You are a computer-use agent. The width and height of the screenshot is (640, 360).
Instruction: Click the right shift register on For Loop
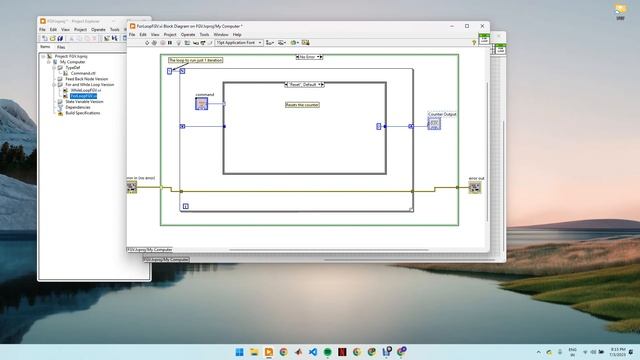411,127
